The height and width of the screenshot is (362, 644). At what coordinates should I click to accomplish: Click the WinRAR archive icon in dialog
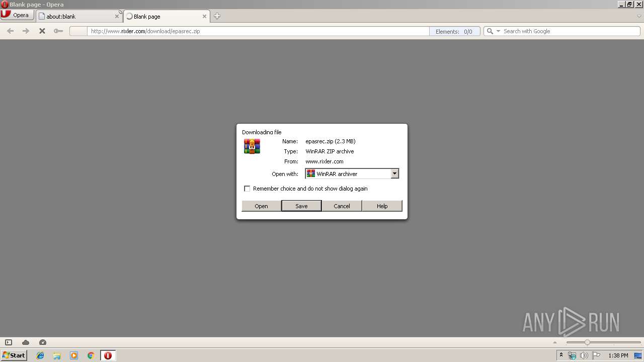252,146
